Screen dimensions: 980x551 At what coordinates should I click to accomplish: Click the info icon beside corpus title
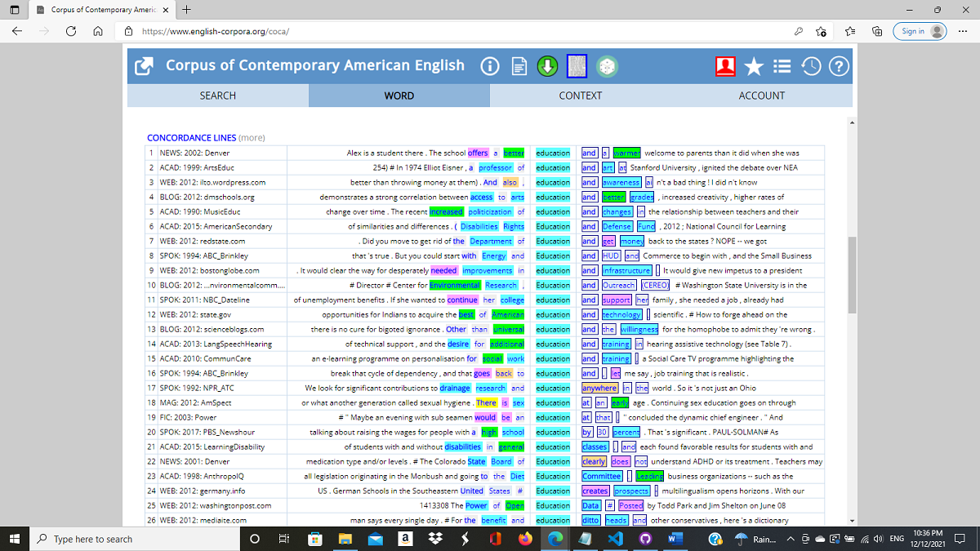[x=490, y=66]
